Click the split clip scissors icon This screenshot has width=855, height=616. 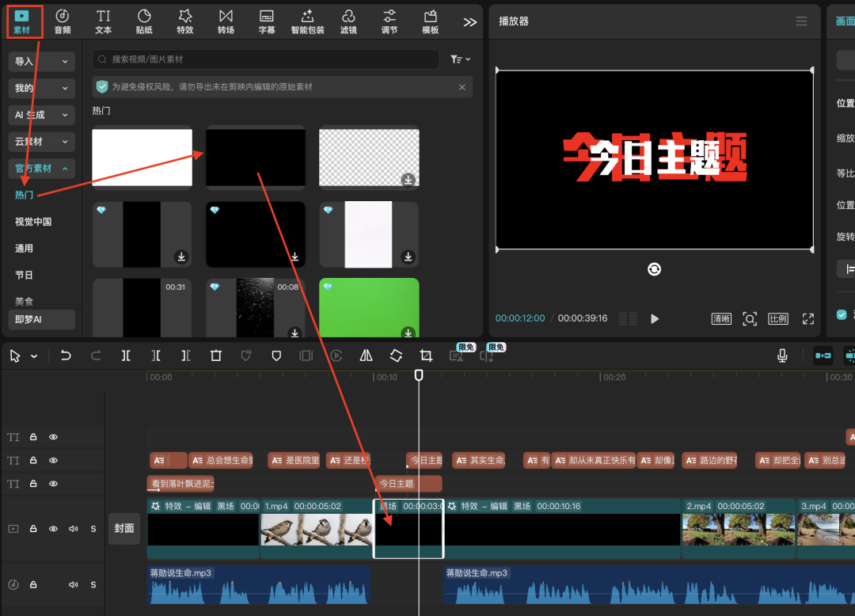tap(125, 356)
